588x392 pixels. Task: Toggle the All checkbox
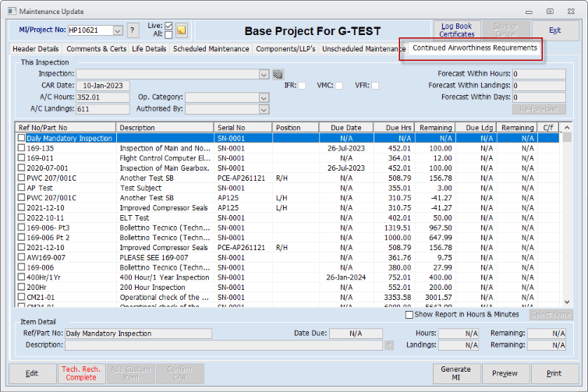point(168,35)
